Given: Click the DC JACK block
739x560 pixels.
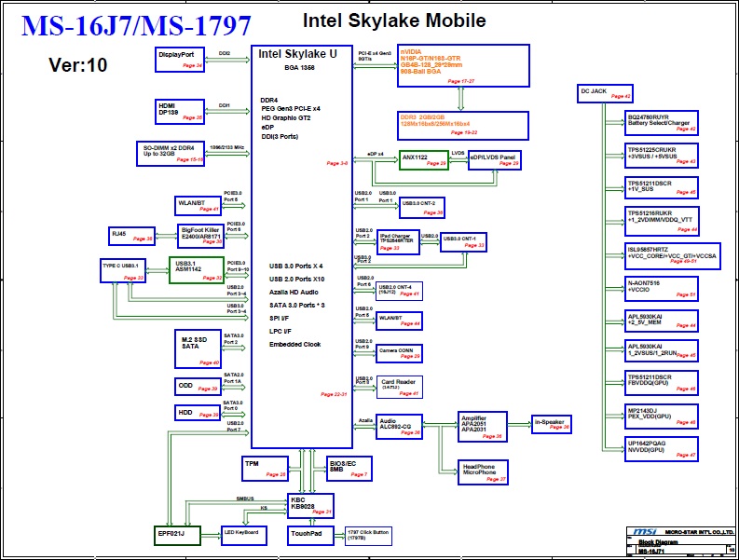Looking at the screenshot, I should point(605,94).
